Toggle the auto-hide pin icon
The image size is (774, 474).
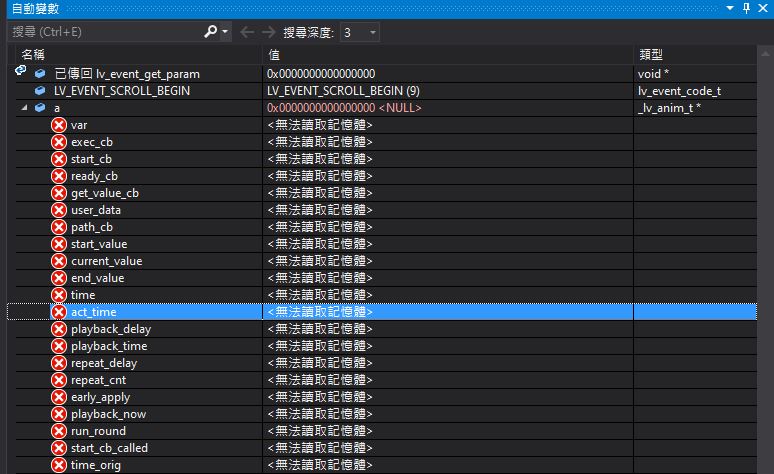click(746, 8)
